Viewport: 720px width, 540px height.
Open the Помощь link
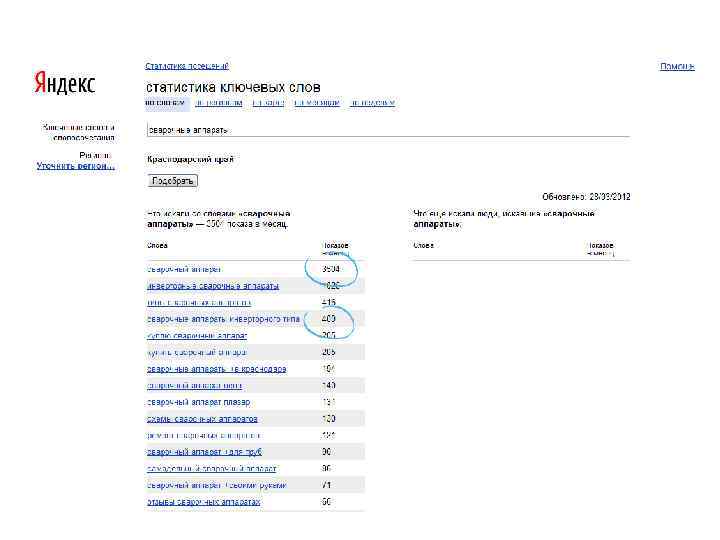[x=677, y=67]
